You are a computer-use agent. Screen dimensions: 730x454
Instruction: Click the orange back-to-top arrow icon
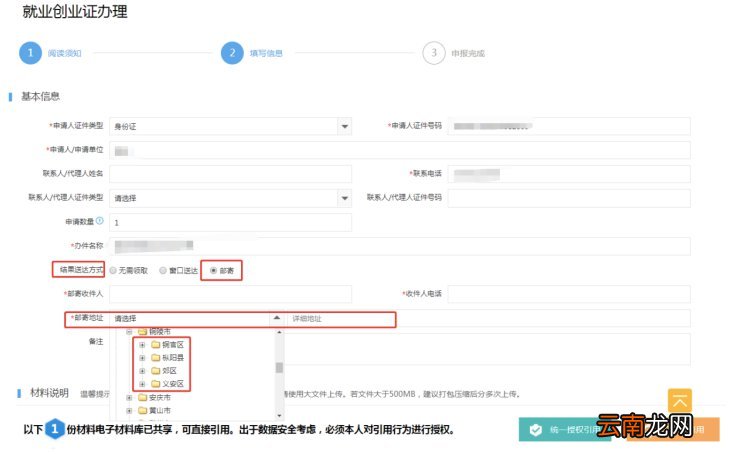point(680,400)
